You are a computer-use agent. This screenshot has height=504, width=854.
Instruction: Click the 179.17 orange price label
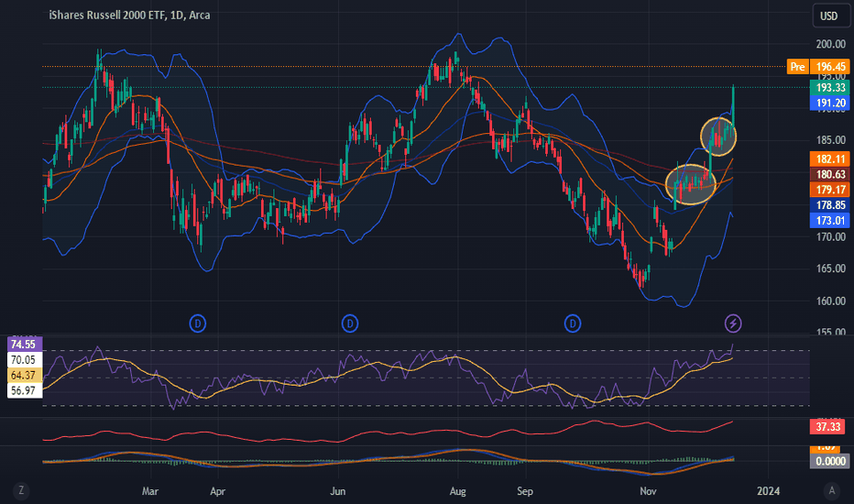coord(829,190)
